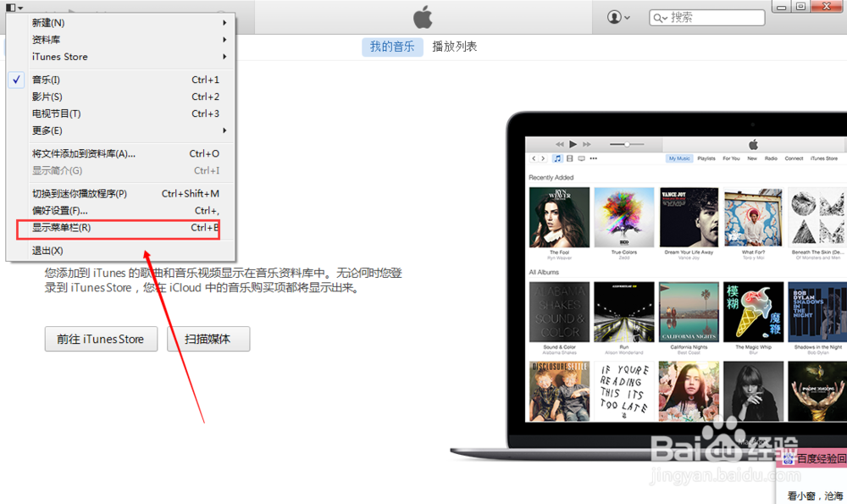Image resolution: width=847 pixels, height=504 pixels.
Task: Open Dream Your Life Away album cover
Action: [x=689, y=218]
